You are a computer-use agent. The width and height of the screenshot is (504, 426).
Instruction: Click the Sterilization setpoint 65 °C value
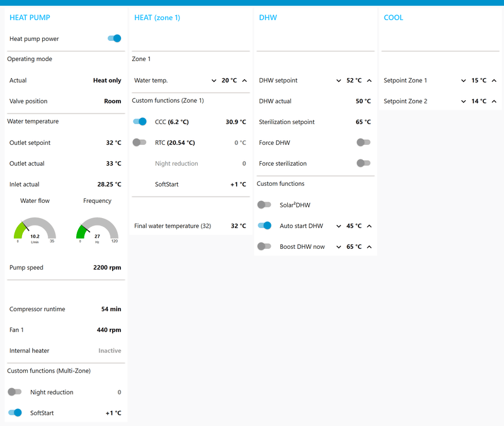point(364,122)
